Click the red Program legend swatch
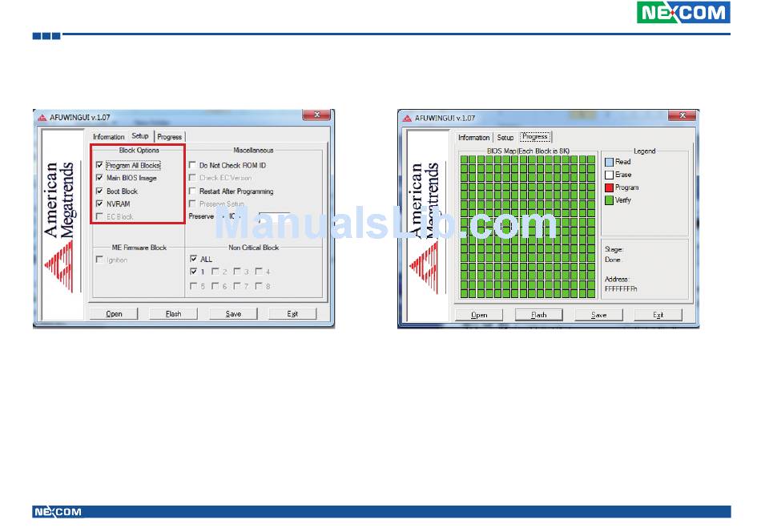 pyautogui.click(x=609, y=187)
